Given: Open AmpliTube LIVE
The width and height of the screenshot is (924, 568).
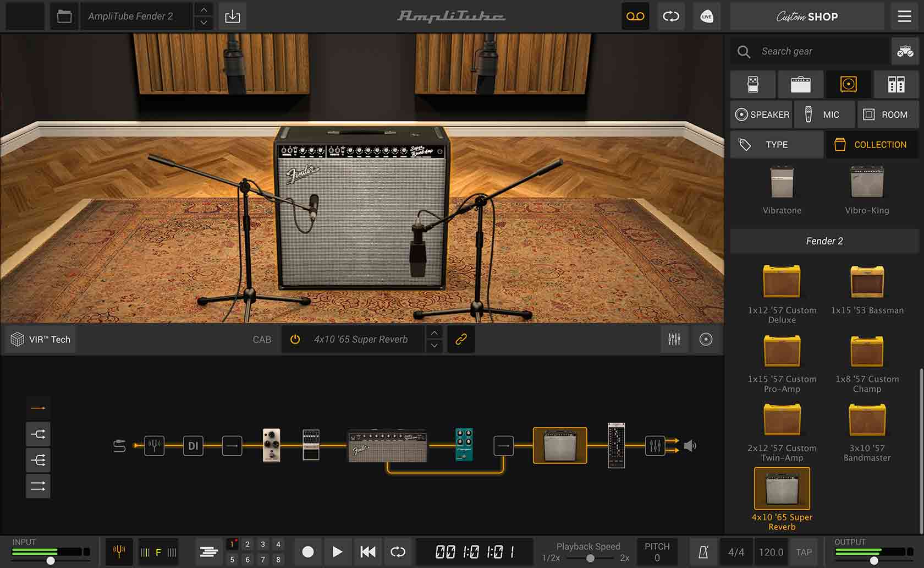Looking at the screenshot, I should point(707,16).
